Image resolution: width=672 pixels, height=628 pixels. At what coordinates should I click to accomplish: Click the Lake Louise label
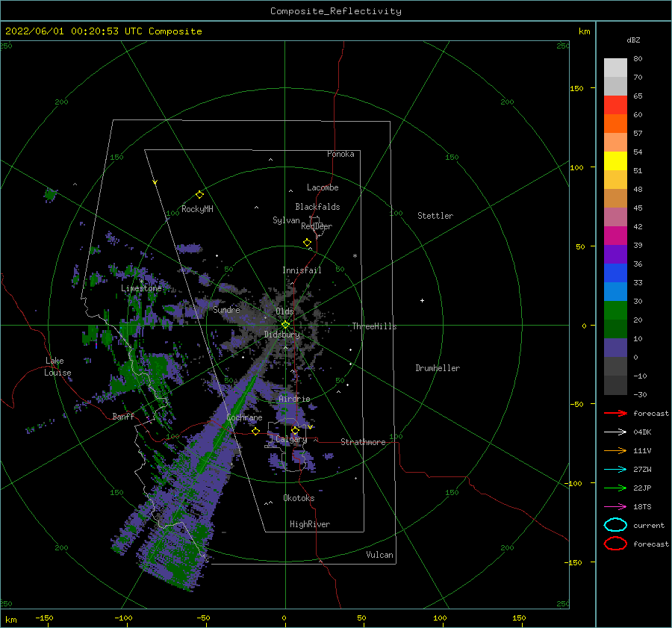coord(57,367)
